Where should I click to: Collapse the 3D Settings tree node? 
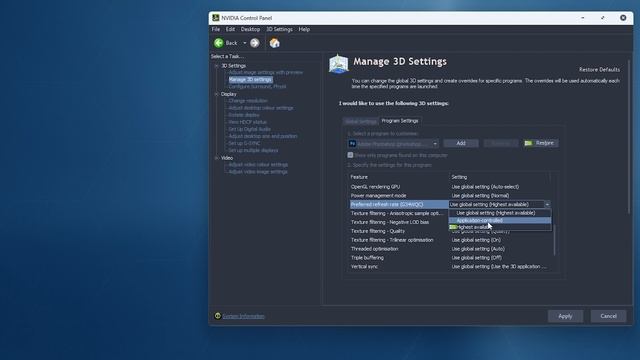click(x=217, y=66)
